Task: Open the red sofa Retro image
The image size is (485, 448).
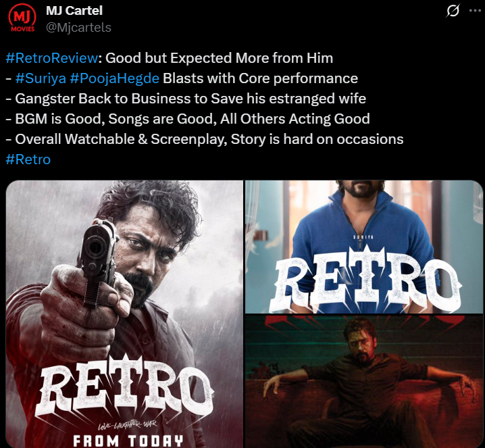Action: pos(364,381)
